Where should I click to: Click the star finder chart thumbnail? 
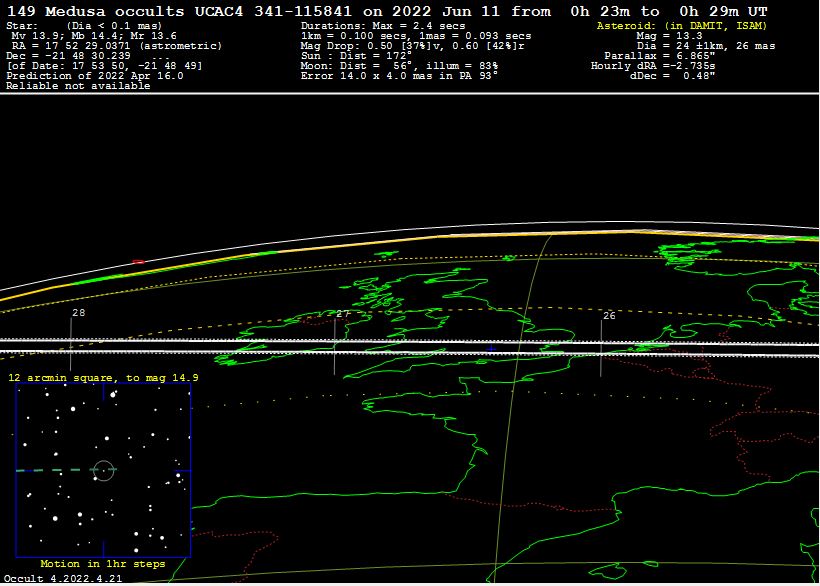point(103,470)
